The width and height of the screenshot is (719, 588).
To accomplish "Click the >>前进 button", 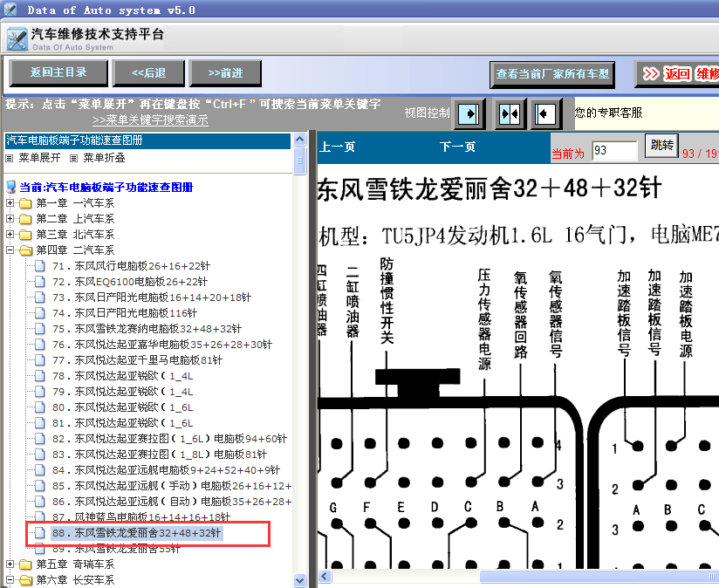I will (x=225, y=73).
